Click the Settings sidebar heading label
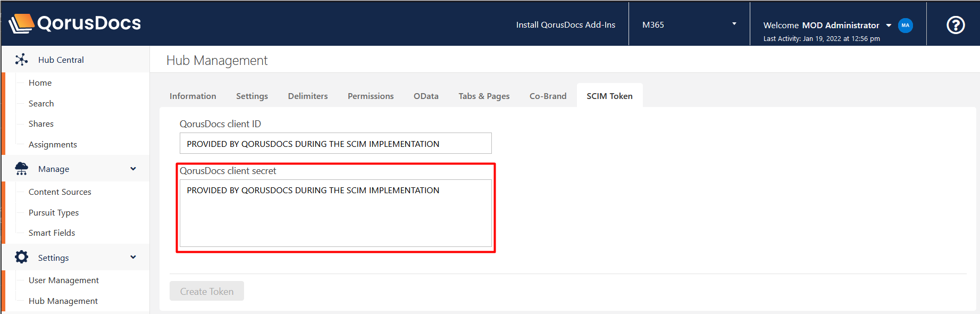The width and height of the screenshot is (980, 314). 54,258
